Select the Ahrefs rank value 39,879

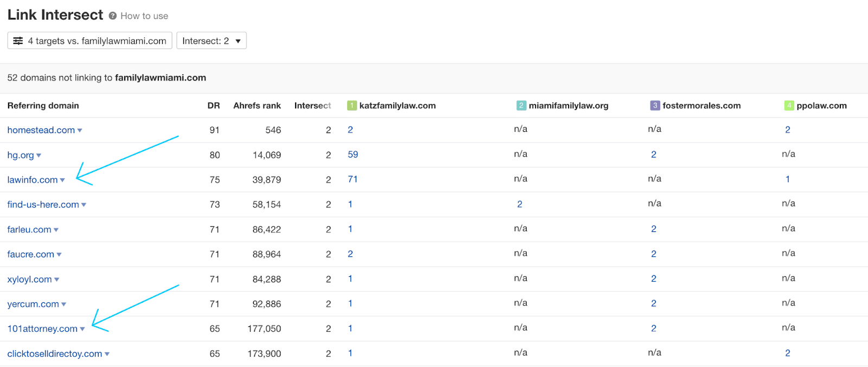tap(267, 180)
